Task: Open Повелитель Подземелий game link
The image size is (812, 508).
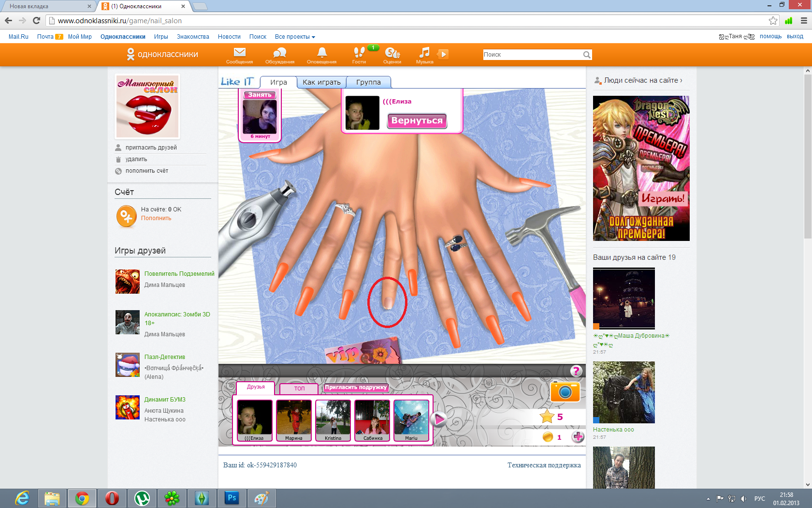Action: click(179, 274)
